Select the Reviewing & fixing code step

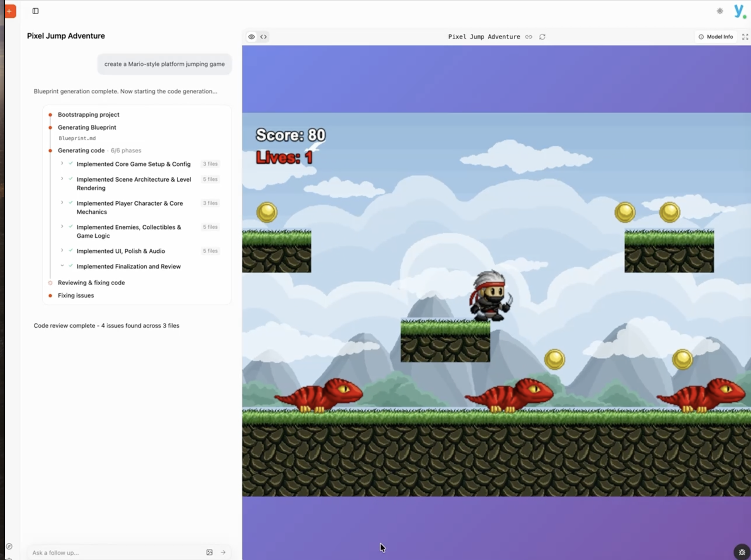point(91,282)
